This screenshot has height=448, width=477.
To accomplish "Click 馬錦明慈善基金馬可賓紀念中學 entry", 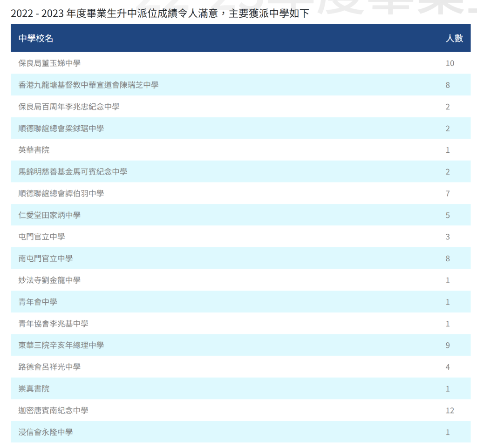I will click(73, 172).
